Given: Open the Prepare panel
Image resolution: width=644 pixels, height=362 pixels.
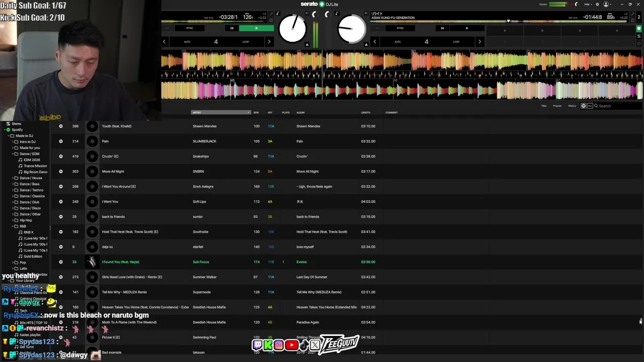Looking at the screenshot, I should point(557,106).
